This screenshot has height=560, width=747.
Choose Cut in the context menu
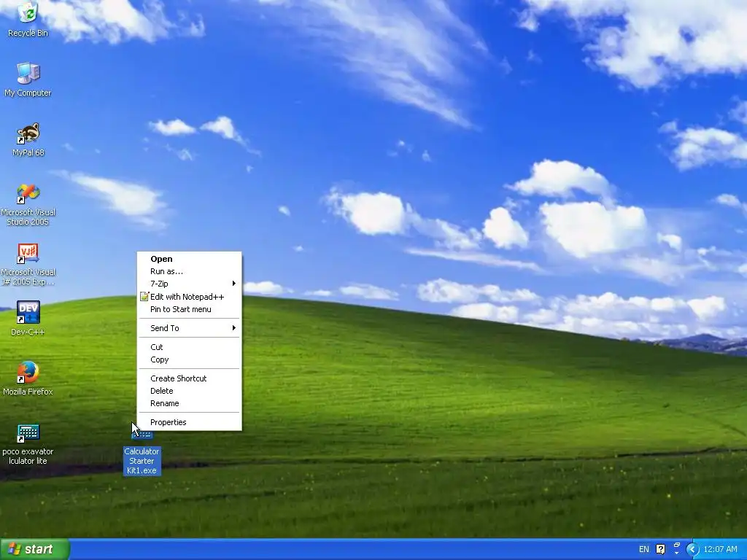point(189,347)
